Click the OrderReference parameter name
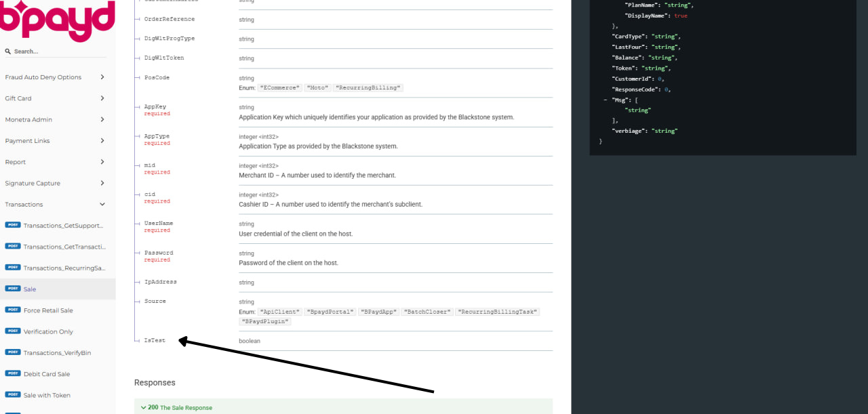The height and width of the screenshot is (414, 868). [x=170, y=19]
